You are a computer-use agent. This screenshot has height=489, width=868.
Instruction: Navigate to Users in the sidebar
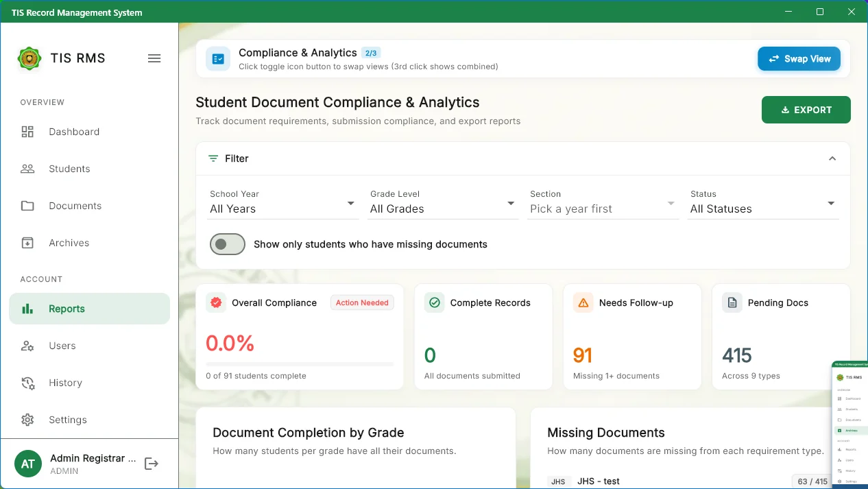pyautogui.click(x=89, y=346)
